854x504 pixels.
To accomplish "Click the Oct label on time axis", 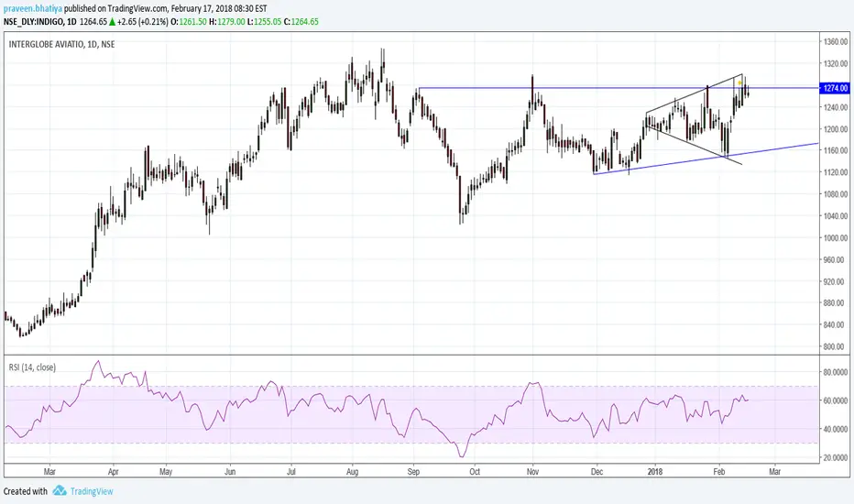I will (475, 472).
